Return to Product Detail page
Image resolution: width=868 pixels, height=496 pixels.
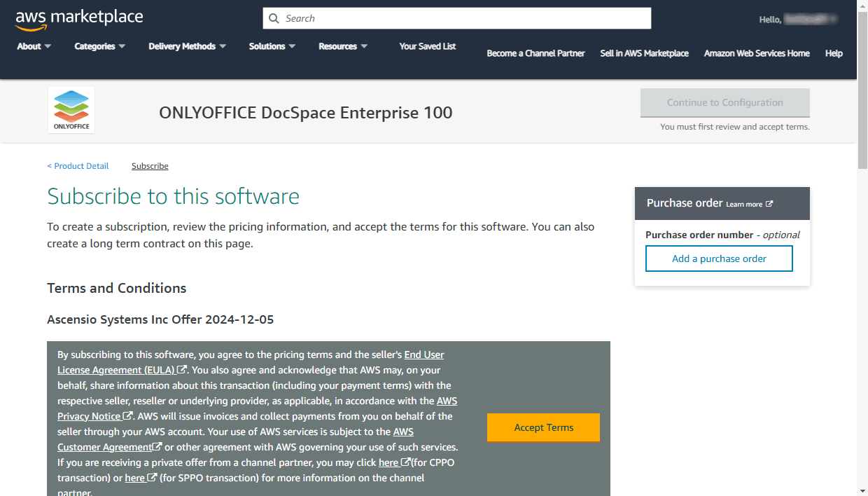78,166
